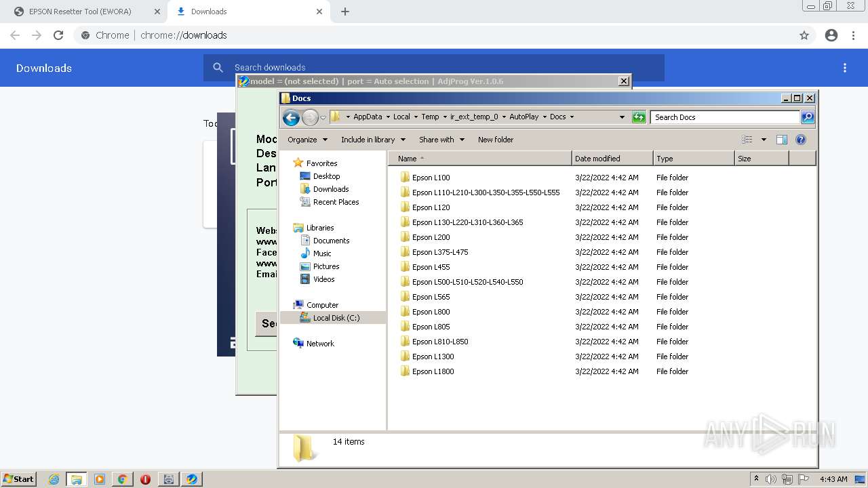Open the Chrome profile avatar icon
The width and height of the screenshot is (868, 488).
[831, 35]
